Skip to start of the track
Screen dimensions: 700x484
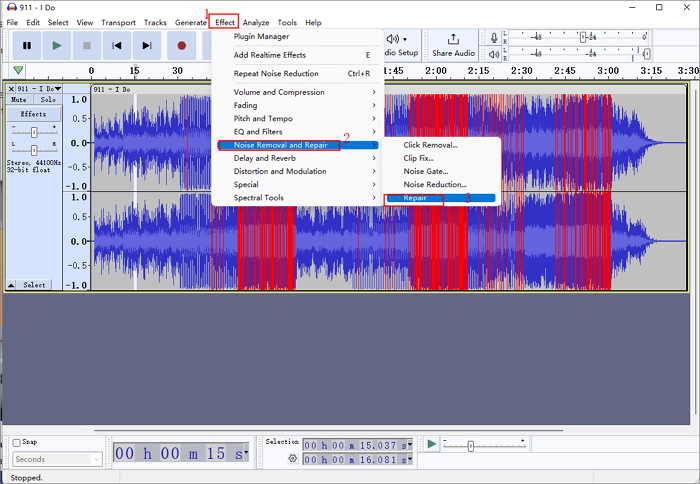coord(117,45)
